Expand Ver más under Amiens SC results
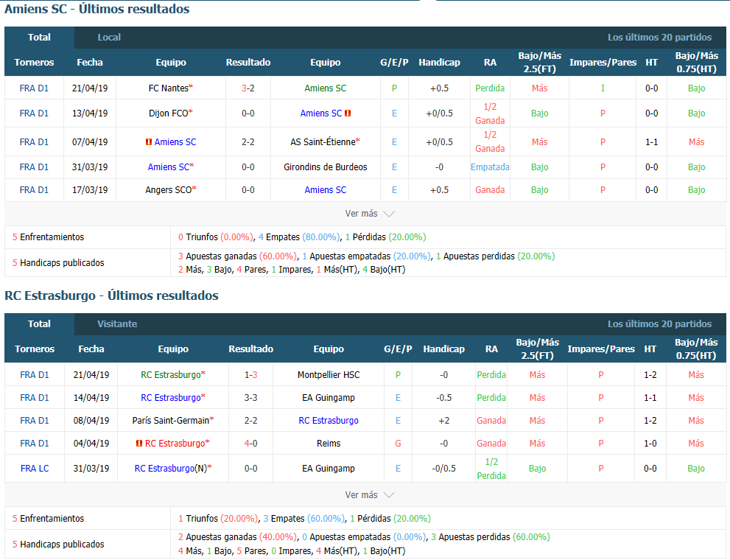The image size is (730, 560). tap(370, 214)
